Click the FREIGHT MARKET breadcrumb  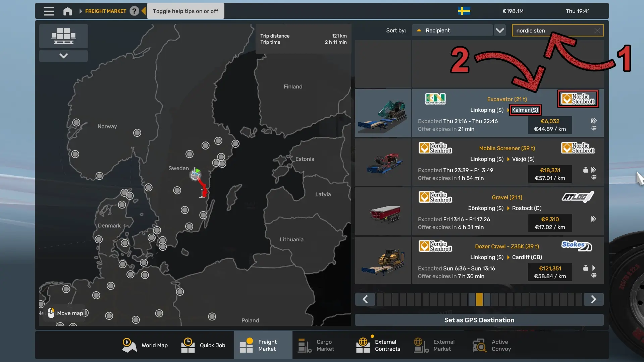106,11
